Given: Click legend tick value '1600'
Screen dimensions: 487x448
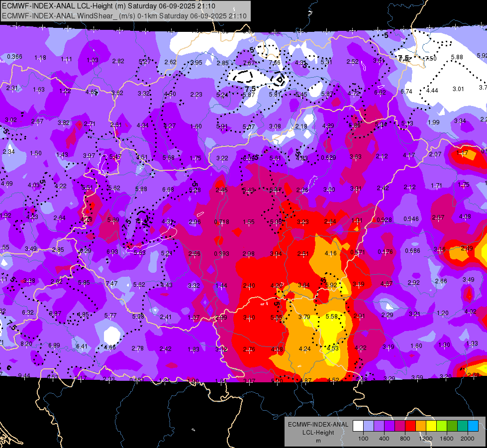Looking at the screenshot, I should 447,439.
